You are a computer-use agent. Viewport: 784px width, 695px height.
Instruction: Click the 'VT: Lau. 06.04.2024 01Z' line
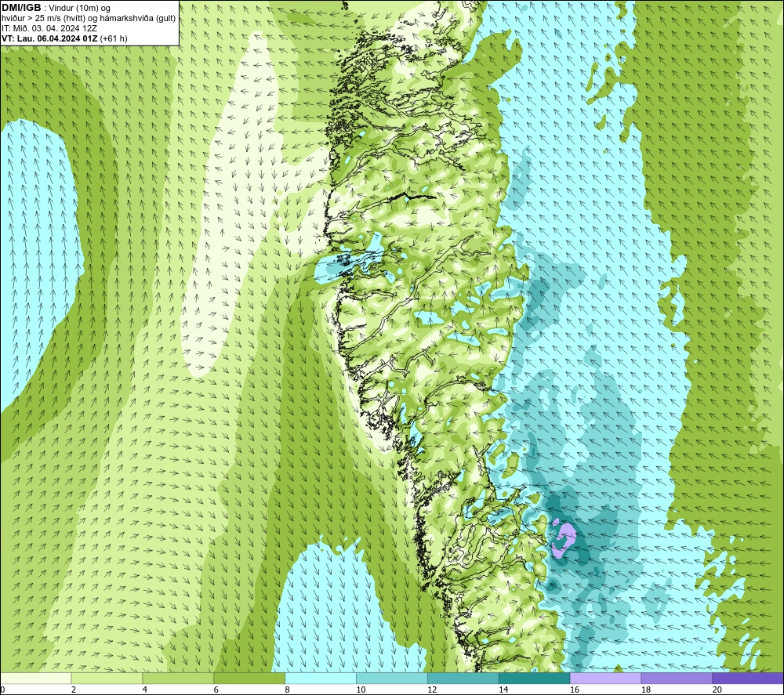[x=49, y=38]
